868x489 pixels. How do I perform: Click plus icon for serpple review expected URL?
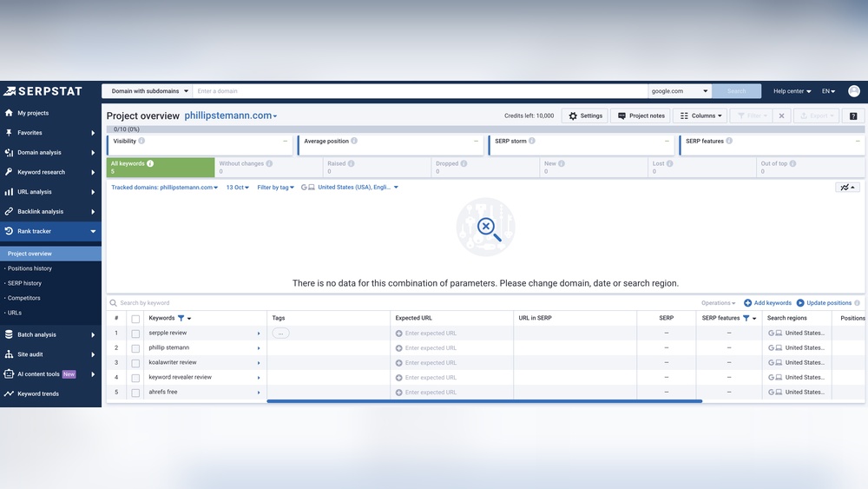[398, 334]
